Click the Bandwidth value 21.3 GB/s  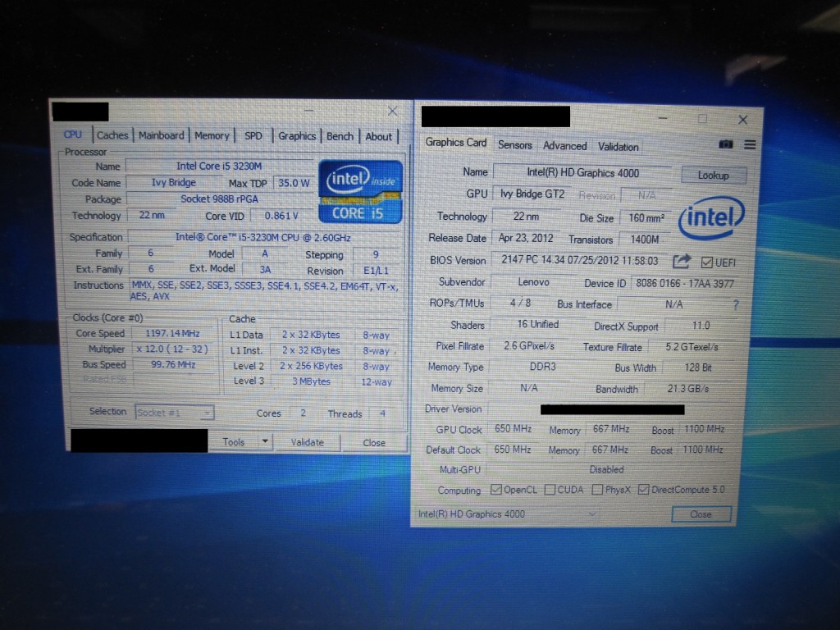coord(688,388)
